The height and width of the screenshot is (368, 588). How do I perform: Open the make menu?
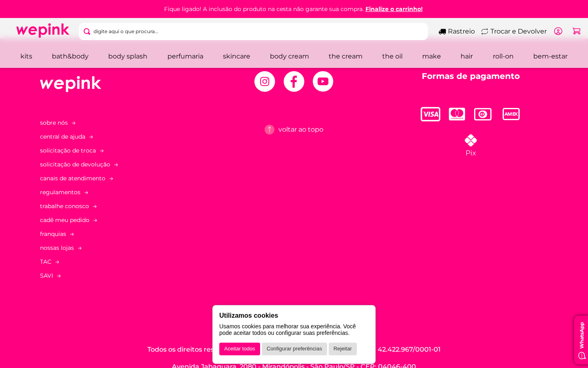pyautogui.click(x=432, y=56)
